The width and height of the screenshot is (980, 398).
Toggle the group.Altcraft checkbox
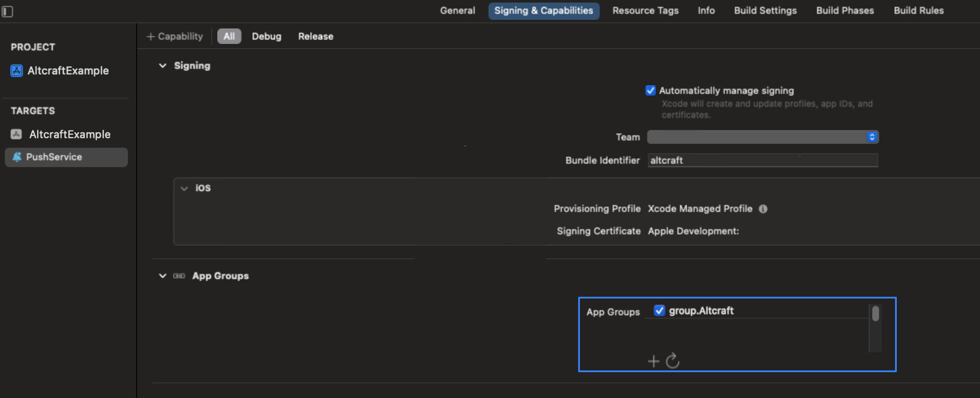(659, 311)
